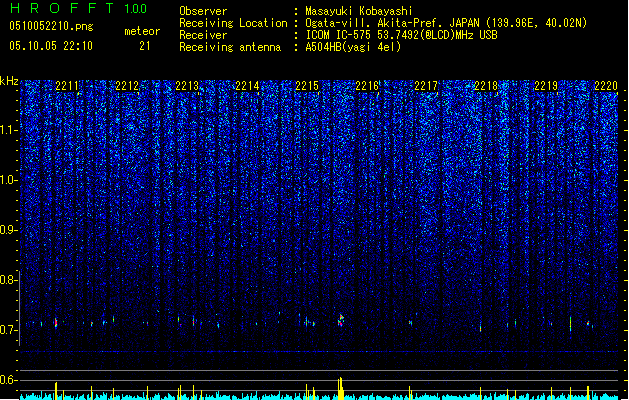The image size is (629, 400).
Task: Click the 1.1 kHz axis tick label
Action: (x=9, y=130)
